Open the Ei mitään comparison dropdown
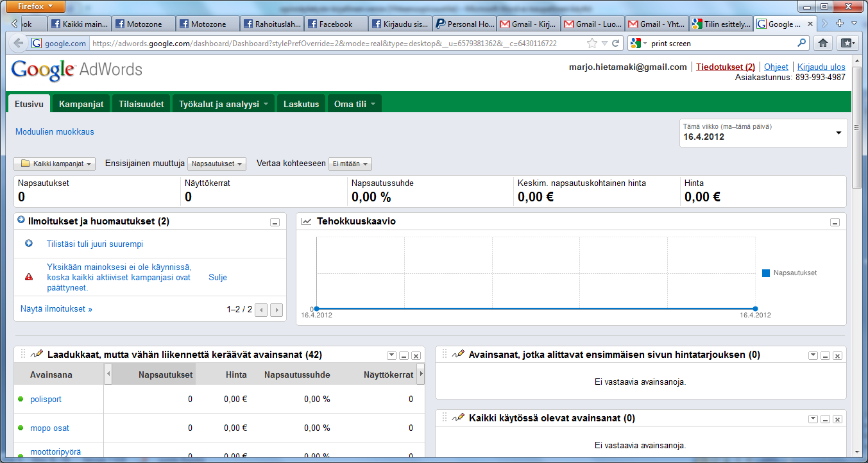Screen dimensions: 868x463 pyautogui.click(x=350, y=164)
